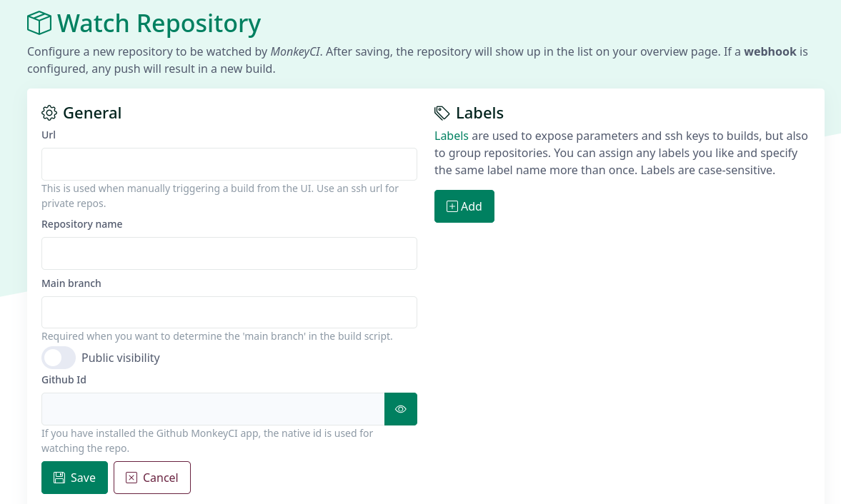
Task: Focus the Repository name field
Action: [x=229, y=253]
